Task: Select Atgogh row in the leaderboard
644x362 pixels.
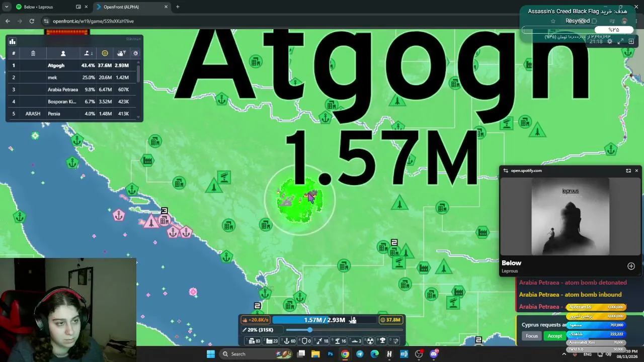Action: (x=73, y=65)
